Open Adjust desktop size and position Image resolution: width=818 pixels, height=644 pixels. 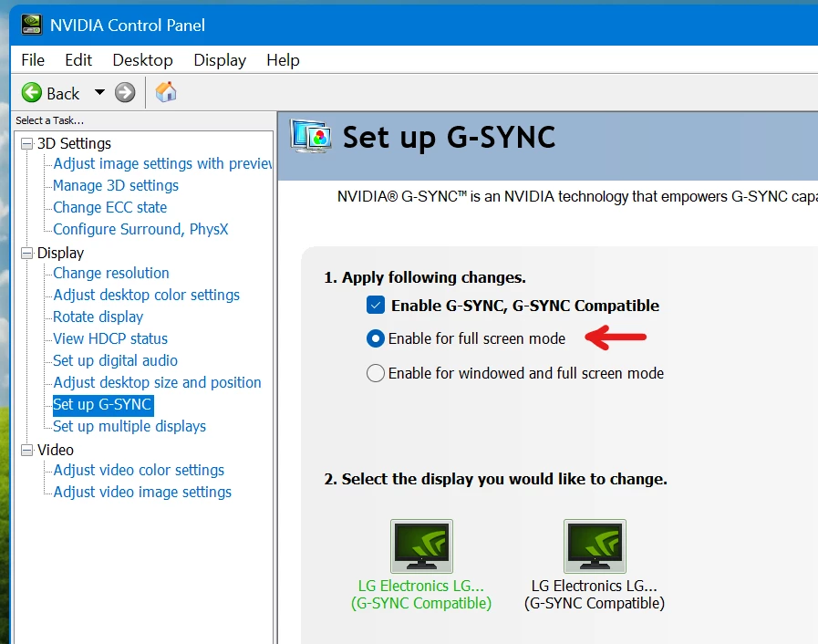coord(157,382)
